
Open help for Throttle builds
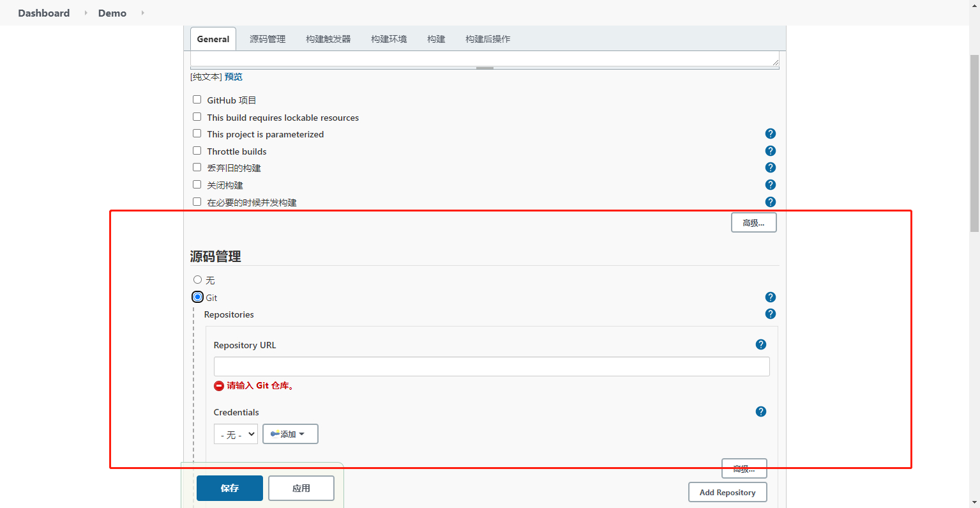771,151
